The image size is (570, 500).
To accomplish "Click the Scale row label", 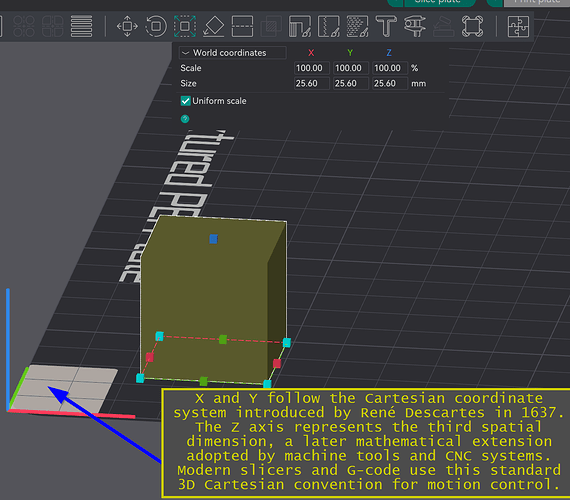I will (191, 68).
